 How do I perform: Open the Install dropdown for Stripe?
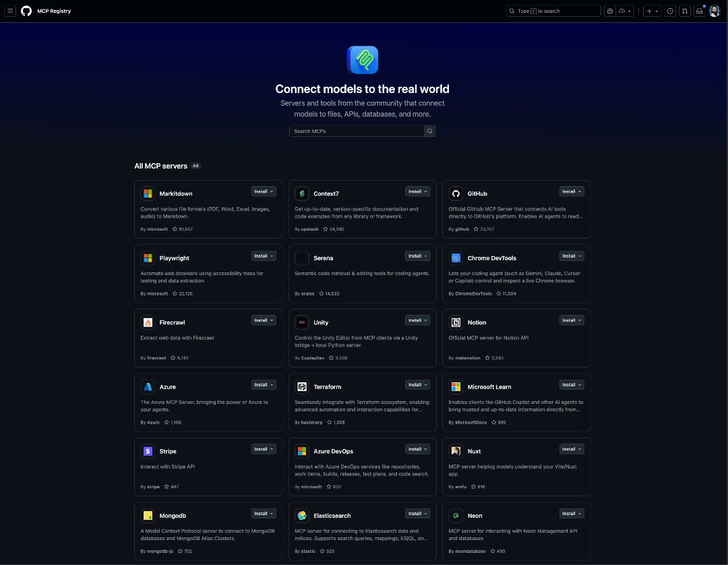tap(264, 449)
